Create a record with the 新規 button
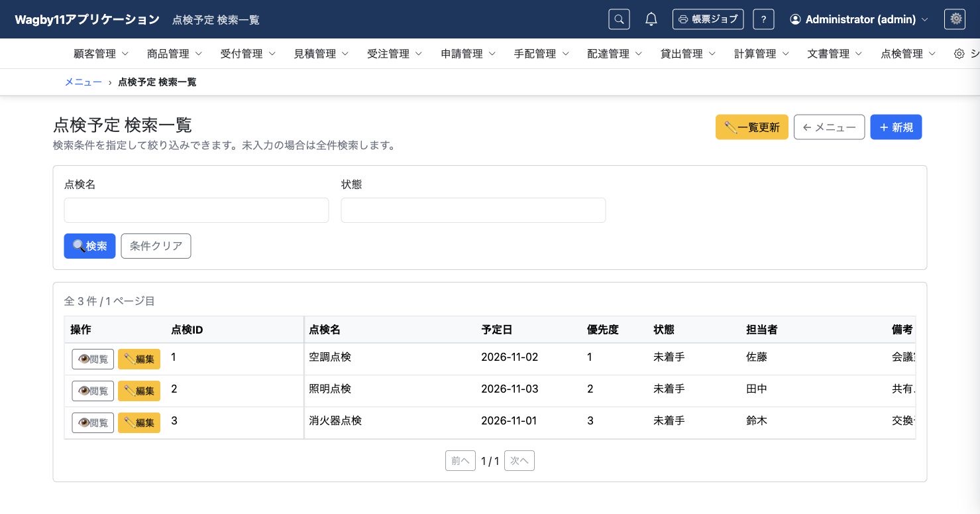Viewport: 980px width, 514px height. [x=896, y=127]
